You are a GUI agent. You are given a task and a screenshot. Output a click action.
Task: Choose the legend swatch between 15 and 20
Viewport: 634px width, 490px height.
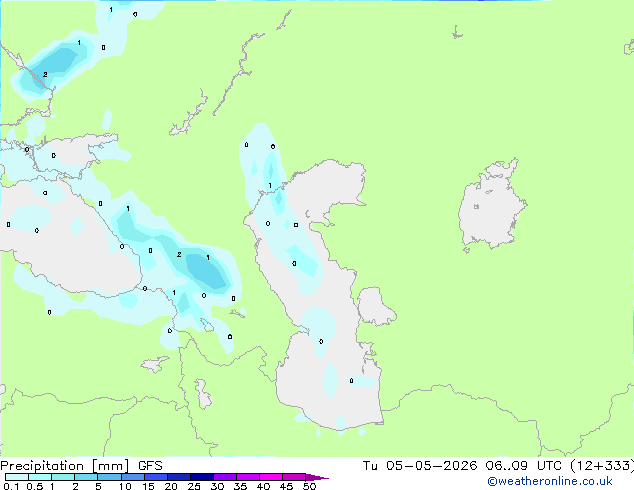156,477
